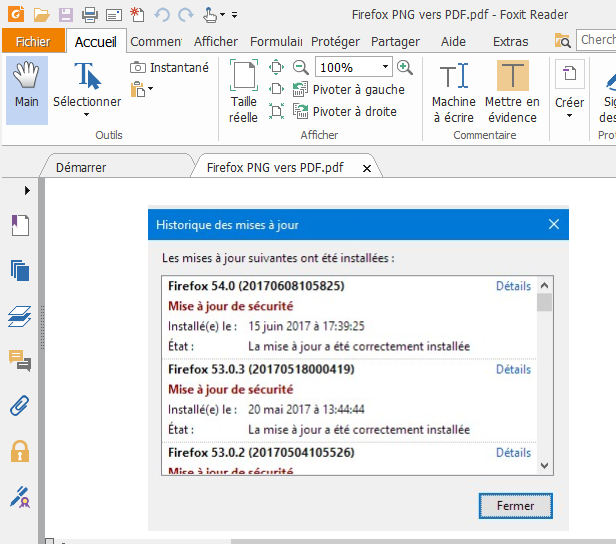Close the Firefox PNG vers PDF.pdf tab
Image resolution: width=616 pixels, height=544 pixels.
click(x=367, y=169)
